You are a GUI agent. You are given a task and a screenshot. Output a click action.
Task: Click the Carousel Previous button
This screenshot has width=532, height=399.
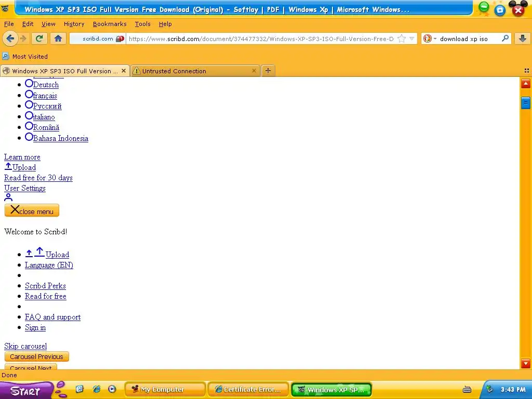(37, 356)
